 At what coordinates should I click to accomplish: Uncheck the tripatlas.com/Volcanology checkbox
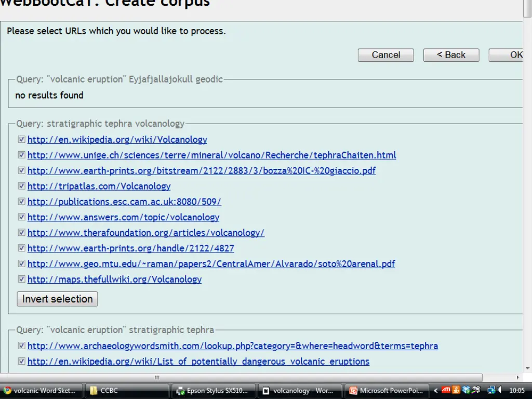[21, 186]
